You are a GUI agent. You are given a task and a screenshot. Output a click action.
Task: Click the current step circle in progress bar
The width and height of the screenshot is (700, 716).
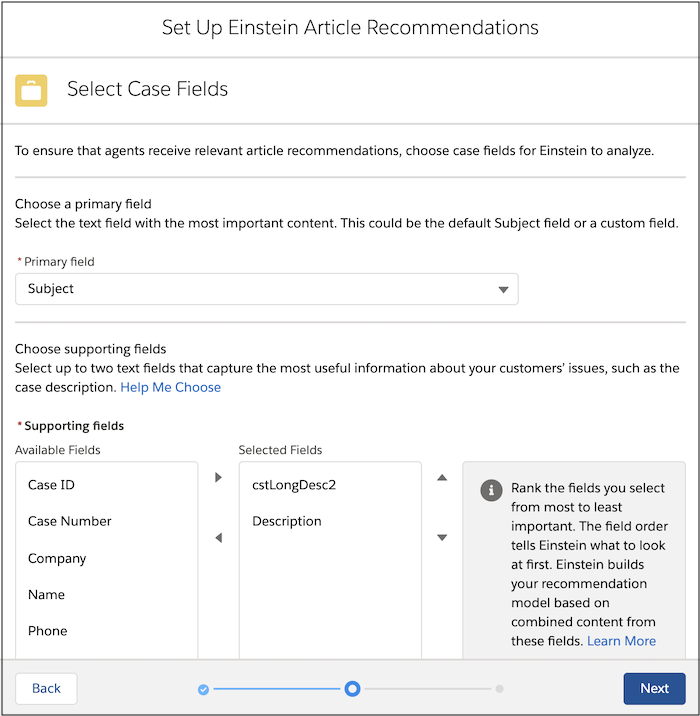pos(353,689)
